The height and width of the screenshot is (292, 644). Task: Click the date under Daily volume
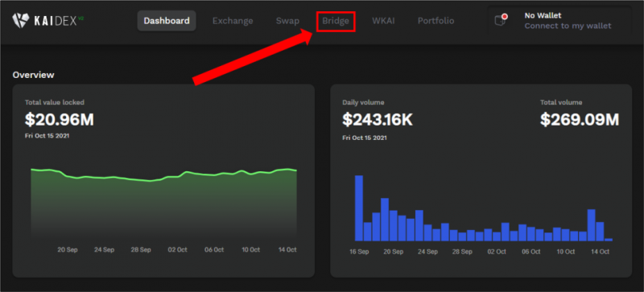click(x=365, y=138)
